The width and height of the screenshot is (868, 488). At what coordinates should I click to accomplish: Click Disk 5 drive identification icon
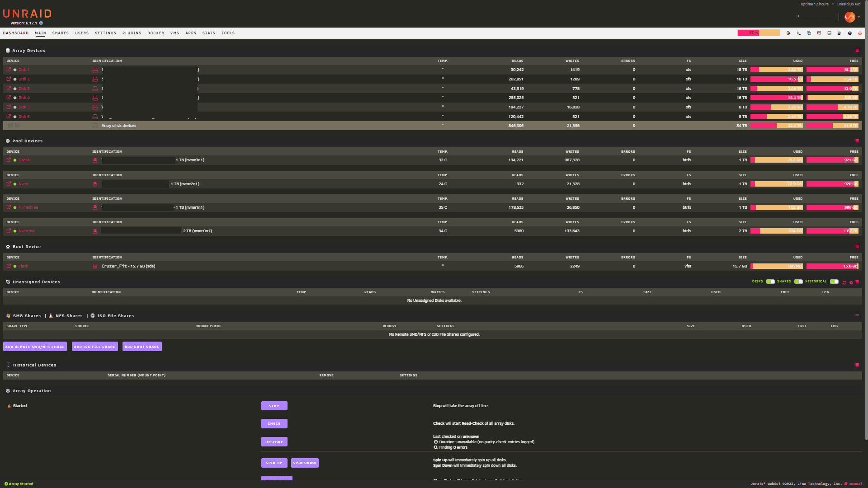pyautogui.click(x=95, y=107)
